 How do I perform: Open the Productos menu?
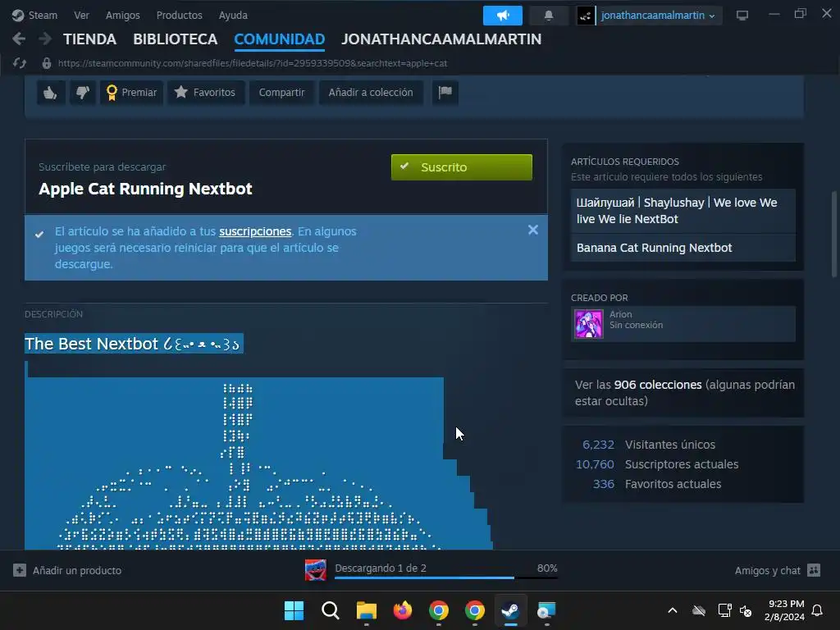(180, 15)
